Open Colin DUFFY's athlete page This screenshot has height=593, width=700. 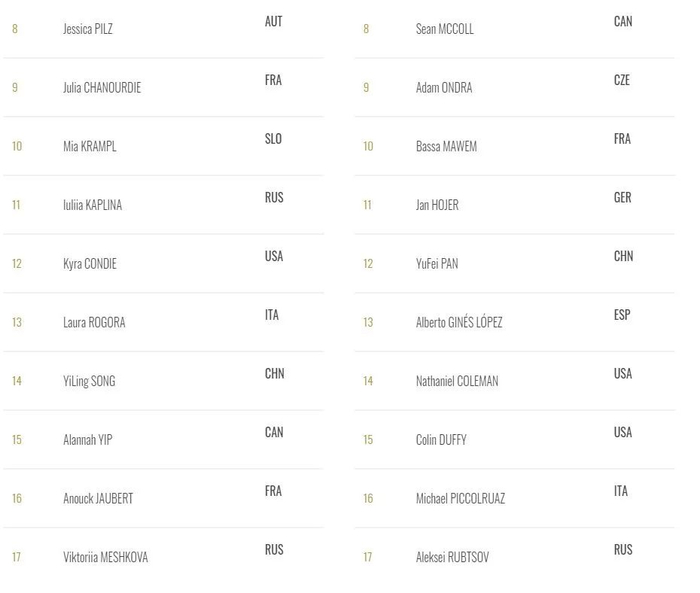click(x=441, y=440)
